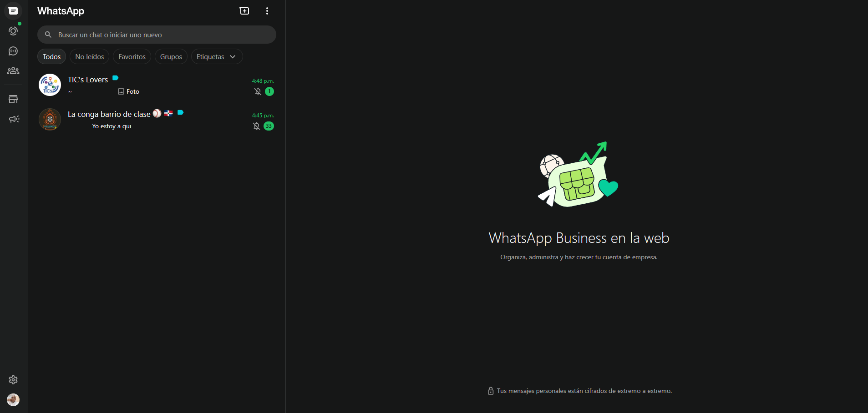868x413 pixels.
Task: Click the search magnifier icon
Action: pyautogui.click(x=48, y=35)
